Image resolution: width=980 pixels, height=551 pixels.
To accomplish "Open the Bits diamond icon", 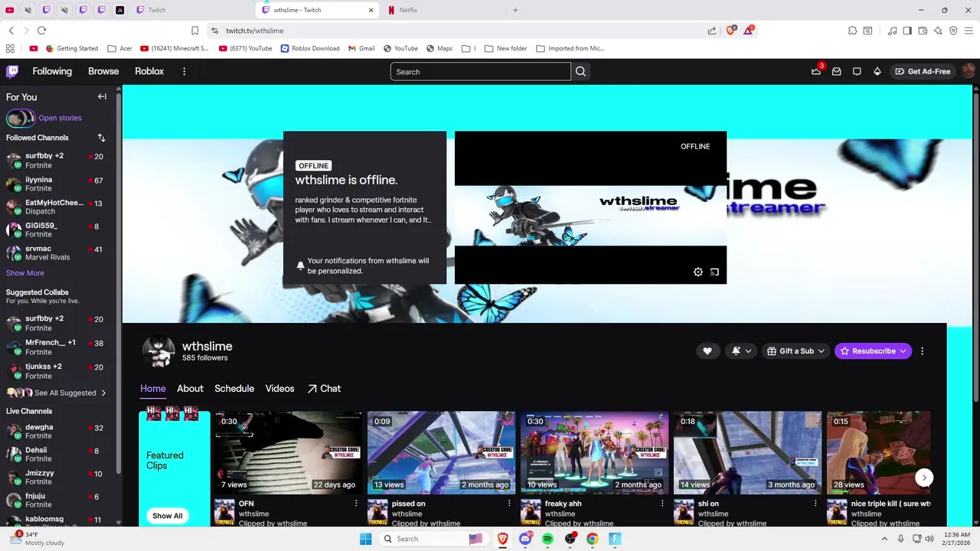I will (877, 71).
